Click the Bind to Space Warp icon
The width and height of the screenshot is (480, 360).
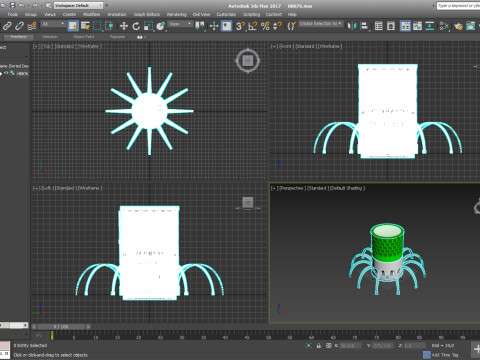(32, 26)
